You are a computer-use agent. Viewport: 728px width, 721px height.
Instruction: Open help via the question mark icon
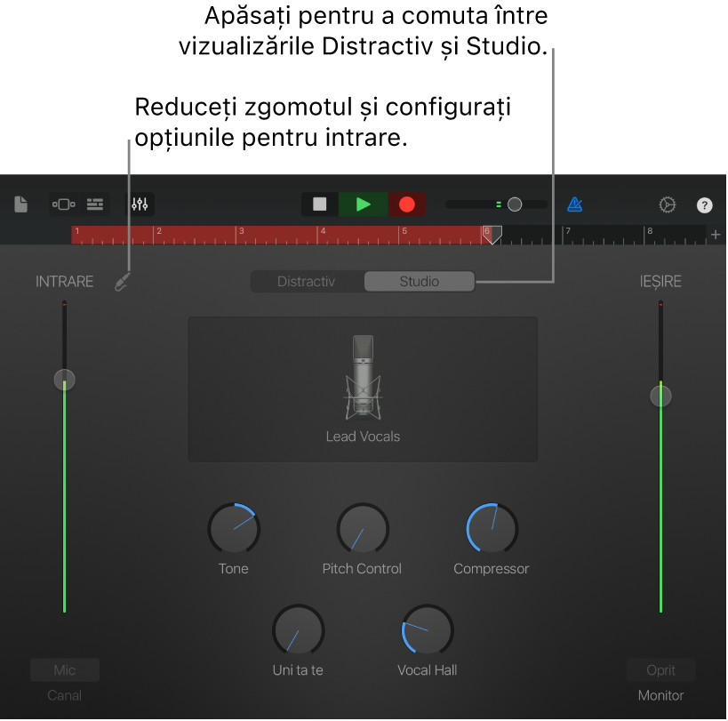704,204
